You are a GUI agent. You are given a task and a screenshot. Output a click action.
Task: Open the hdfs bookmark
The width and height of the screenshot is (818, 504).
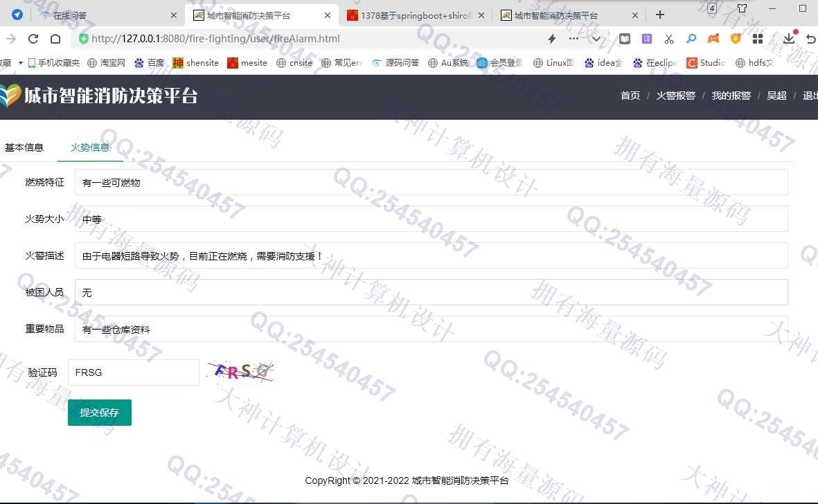(754, 62)
